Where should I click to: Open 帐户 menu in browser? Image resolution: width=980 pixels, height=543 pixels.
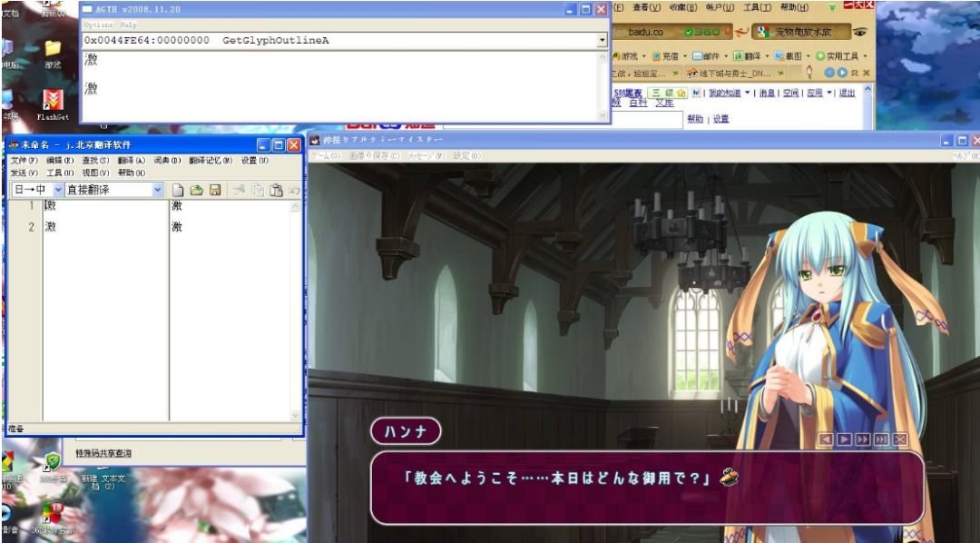pos(720,7)
